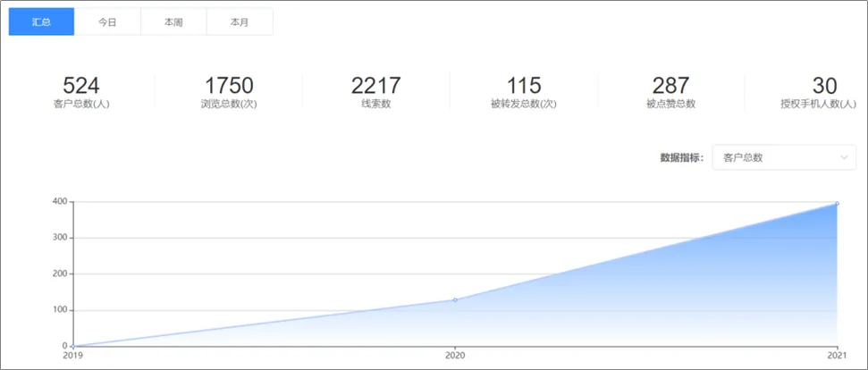The width and height of the screenshot is (868, 370).
Task: Click the 524 客户总数 statistic
Action: tap(81, 92)
